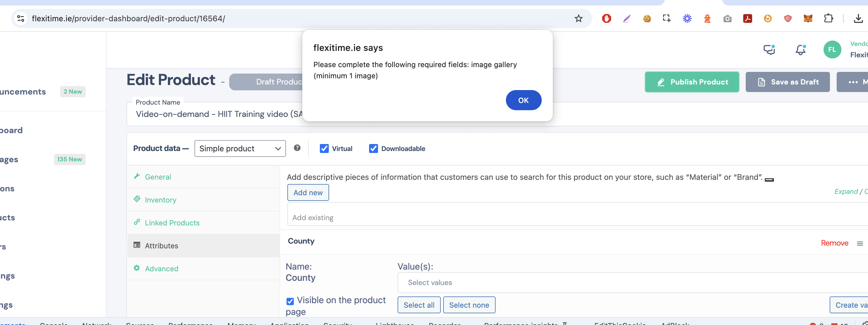Image resolution: width=868 pixels, height=325 pixels.
Task: Open the MetaMask fox extension icon
Action: point(808,18)
